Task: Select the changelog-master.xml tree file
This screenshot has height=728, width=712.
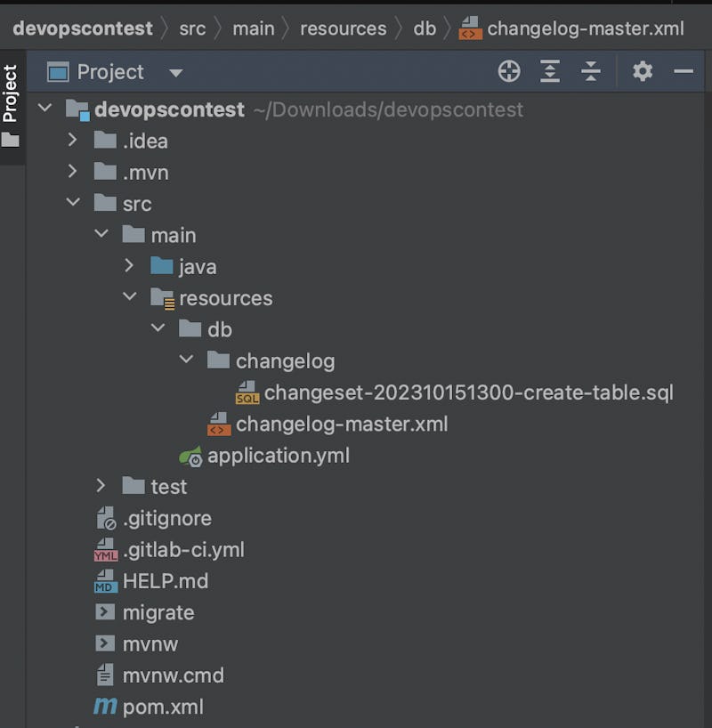Action: [341, 425]
